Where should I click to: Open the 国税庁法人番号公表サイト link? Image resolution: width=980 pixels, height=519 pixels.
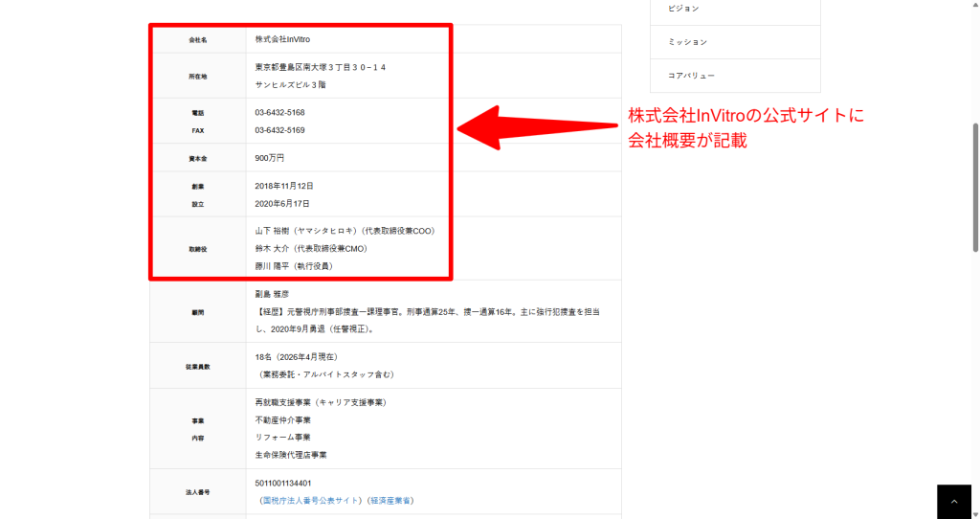coord(311,500)
